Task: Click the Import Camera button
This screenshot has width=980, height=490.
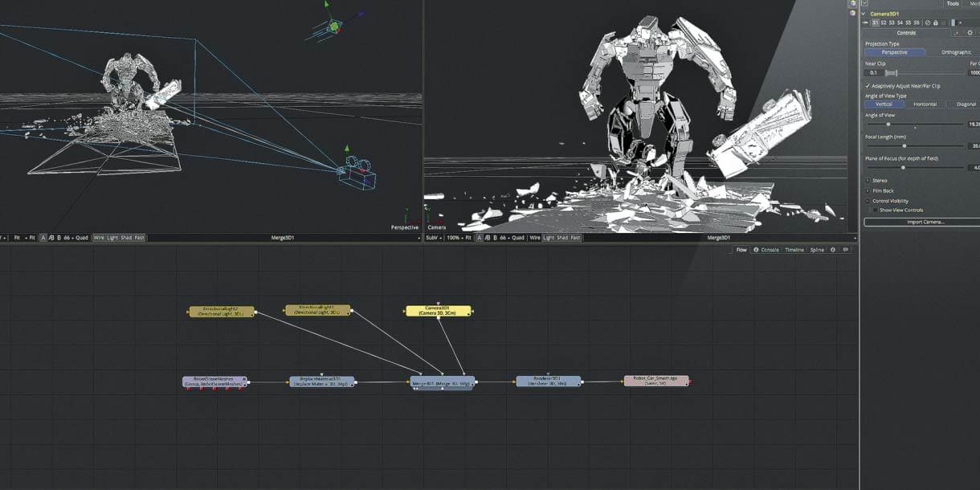Action: [924, 222]
